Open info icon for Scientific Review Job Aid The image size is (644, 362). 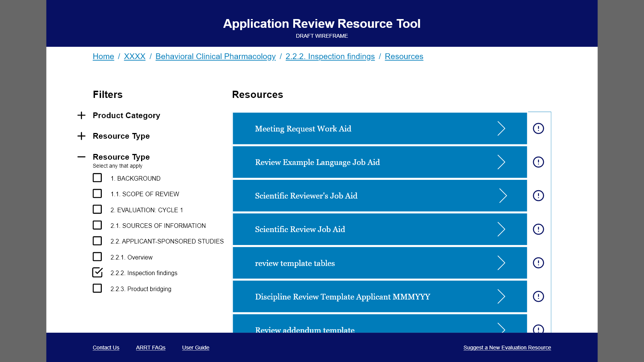[x=538, y=229]
